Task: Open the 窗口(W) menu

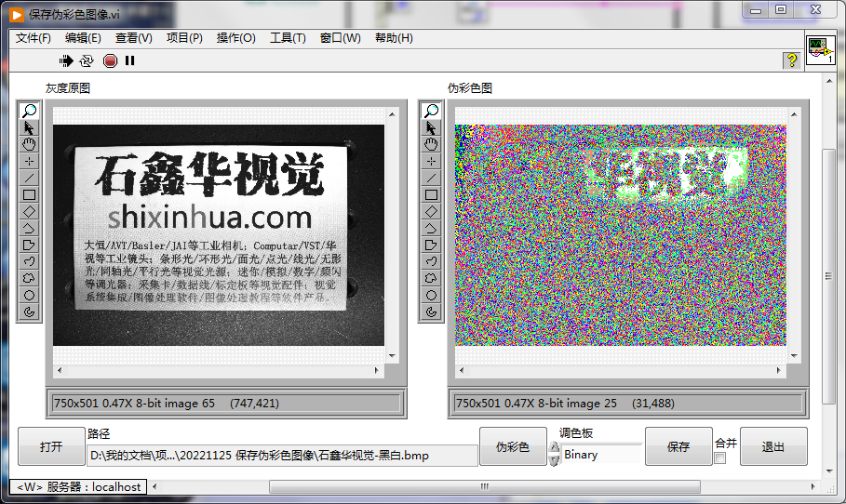Action: (340, 38)
